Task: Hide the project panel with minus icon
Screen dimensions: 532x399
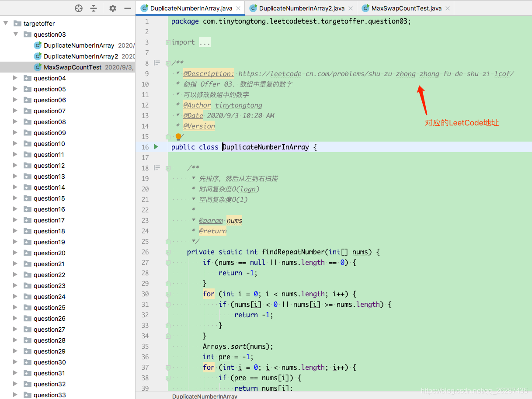Action: (128, 8)
